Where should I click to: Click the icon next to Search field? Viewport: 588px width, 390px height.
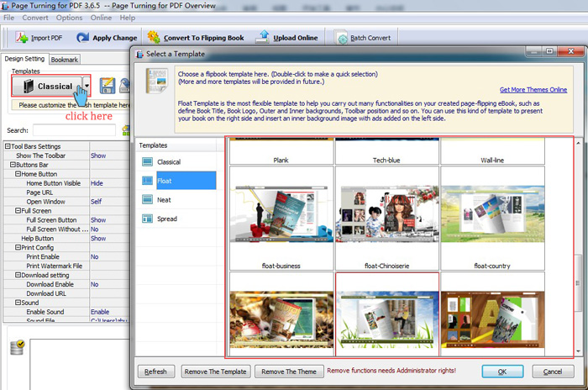click(x=126, y=130)
